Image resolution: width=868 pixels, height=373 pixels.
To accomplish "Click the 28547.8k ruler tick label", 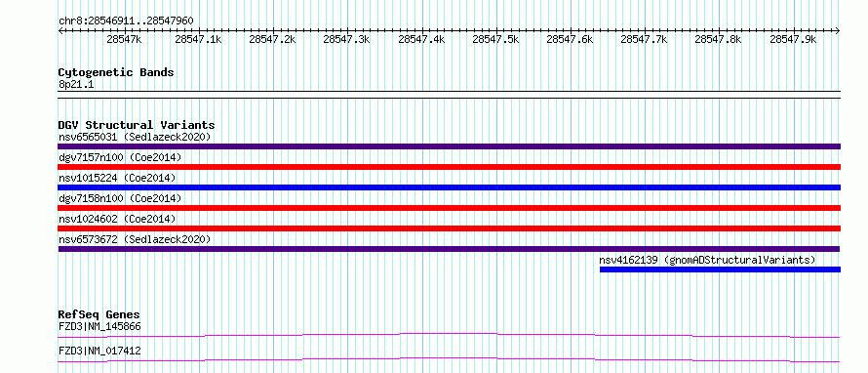I will 719,39.
